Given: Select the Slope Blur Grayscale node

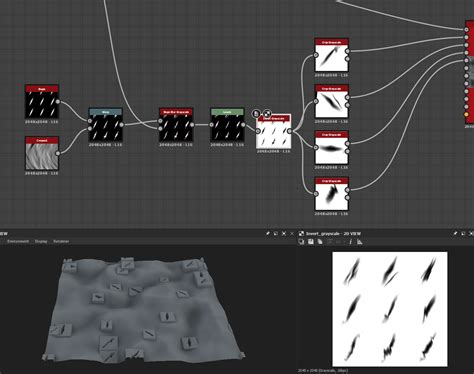Looking at the screenshot, I should click(x=176, y=125).
